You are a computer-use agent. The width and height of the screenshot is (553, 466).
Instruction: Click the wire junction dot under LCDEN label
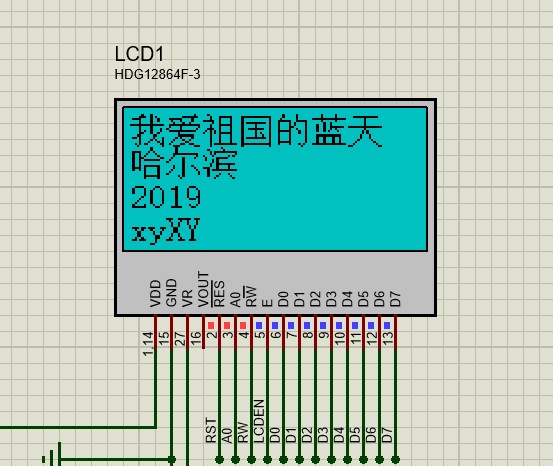[x=267, y=460]
